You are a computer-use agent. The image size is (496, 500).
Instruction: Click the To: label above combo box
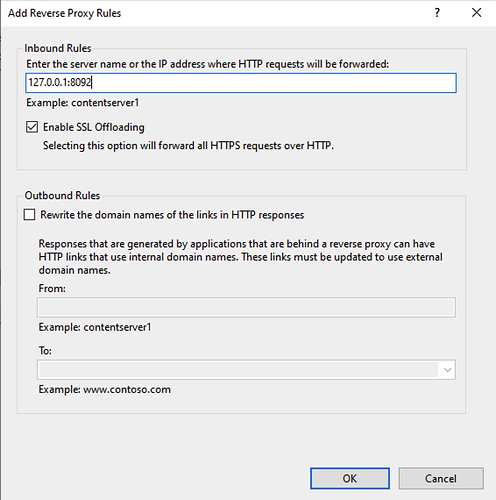(x=45, y=351)
